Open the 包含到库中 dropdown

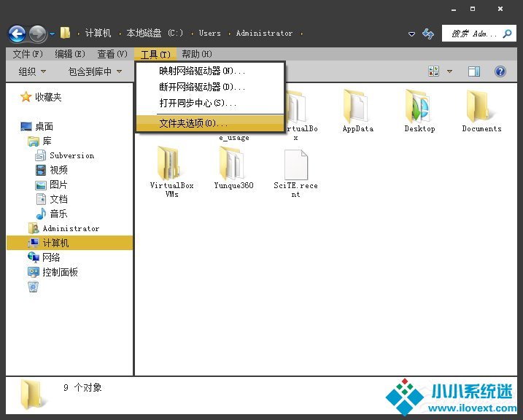tap(95, 71)
